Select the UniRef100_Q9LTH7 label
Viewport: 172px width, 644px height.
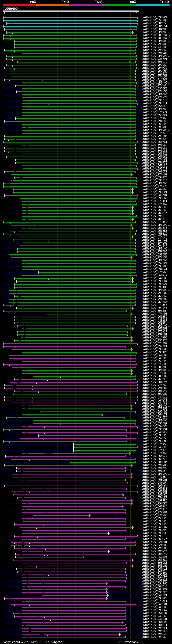154,71
